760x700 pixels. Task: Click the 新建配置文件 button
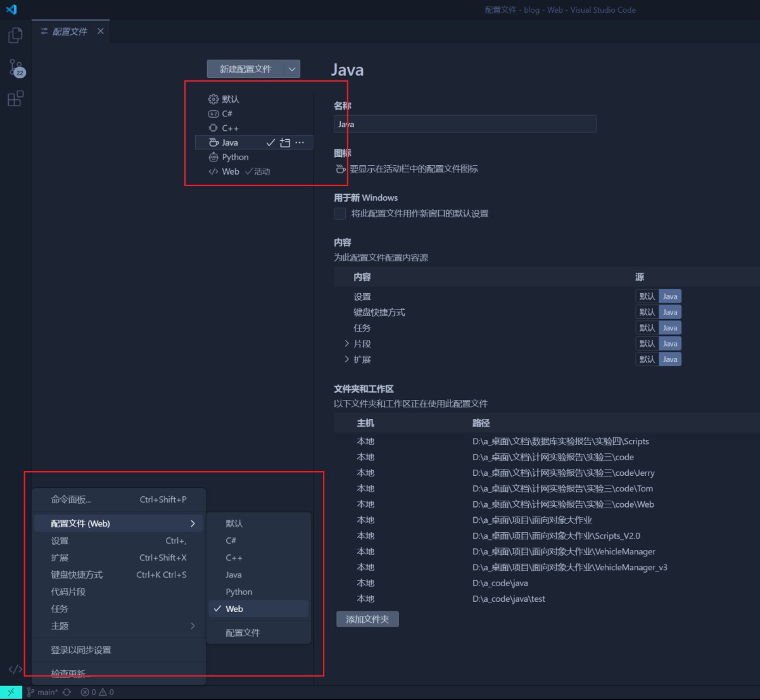(246, 69)
